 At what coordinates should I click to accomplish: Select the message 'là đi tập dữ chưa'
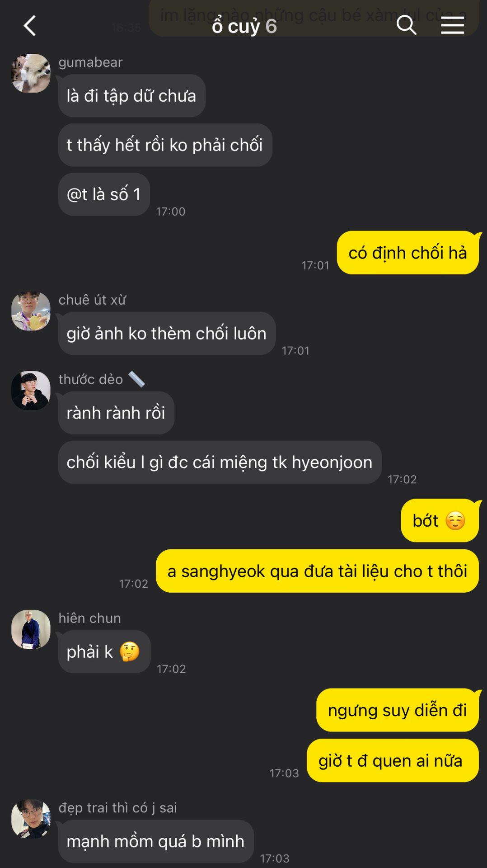(132, 96)
